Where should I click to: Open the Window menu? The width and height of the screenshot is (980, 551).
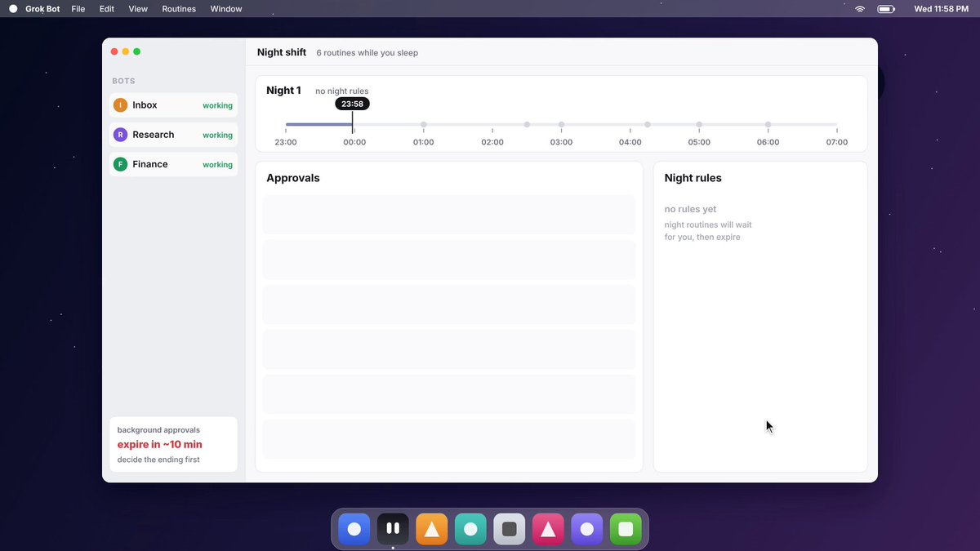point(226,9)
